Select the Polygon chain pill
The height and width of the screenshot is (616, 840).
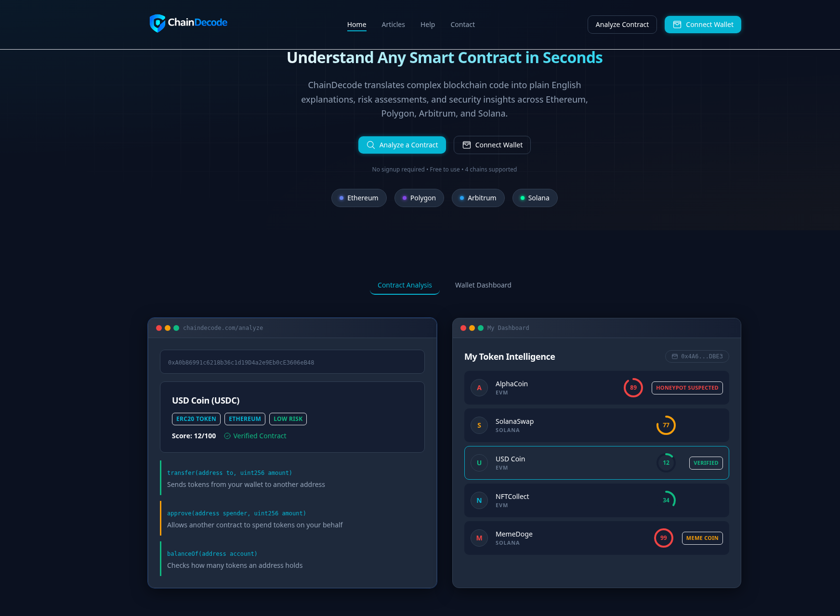point(419,198)
